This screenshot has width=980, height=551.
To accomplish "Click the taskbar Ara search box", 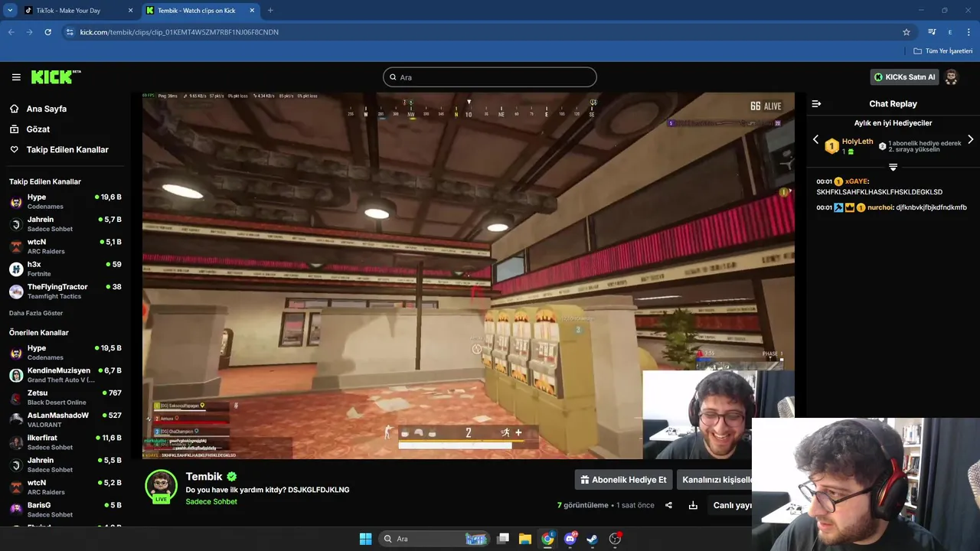I will coord(434,539).
